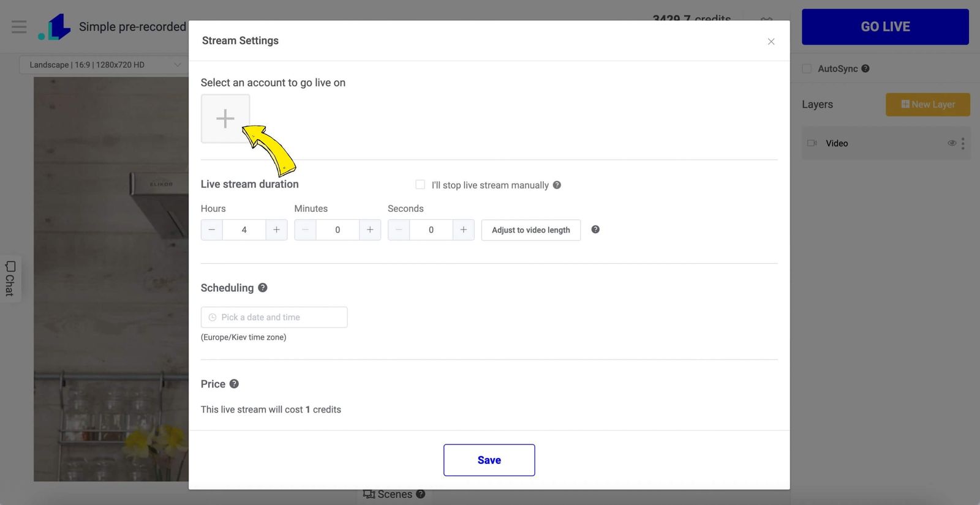Viewport: 980px width, 505px height.
Task: Click help icon beside stop manually option
Action: (557, 185)
